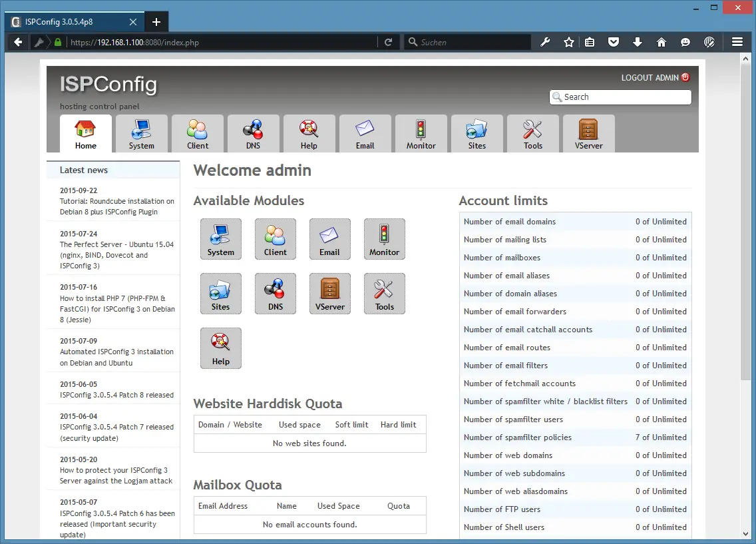Open The Perfect Server Ubuntu 15.04 news link
This screenshot has height=544, width=756.
116,255
